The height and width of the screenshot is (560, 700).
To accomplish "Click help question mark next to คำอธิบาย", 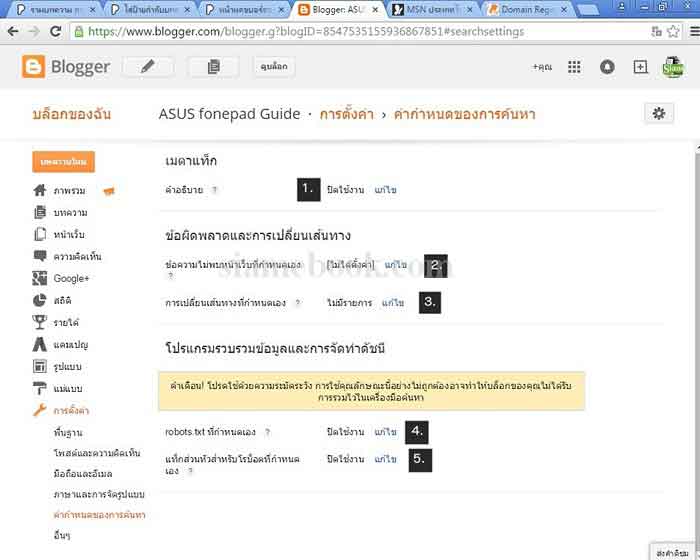I will tap(214, 190).
